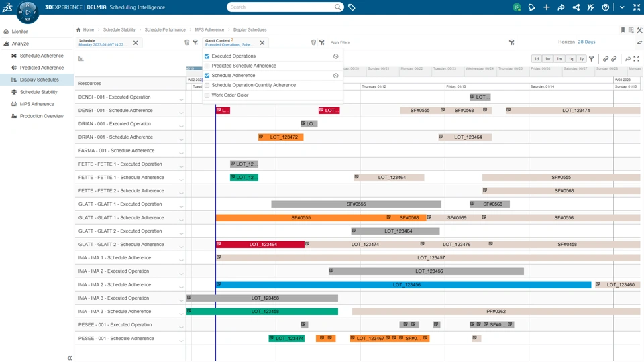Go to Schedule Performance breadcrumb

[165, 30]
